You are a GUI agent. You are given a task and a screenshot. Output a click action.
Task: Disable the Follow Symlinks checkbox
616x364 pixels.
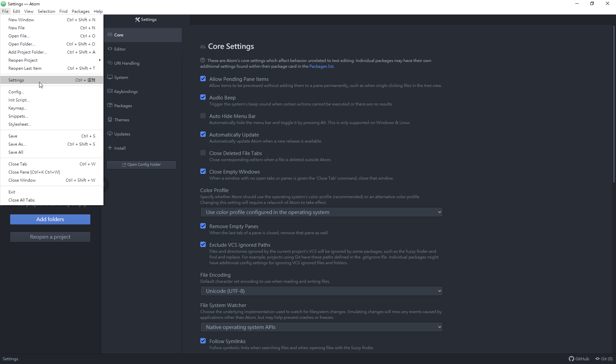pos(203,341)
